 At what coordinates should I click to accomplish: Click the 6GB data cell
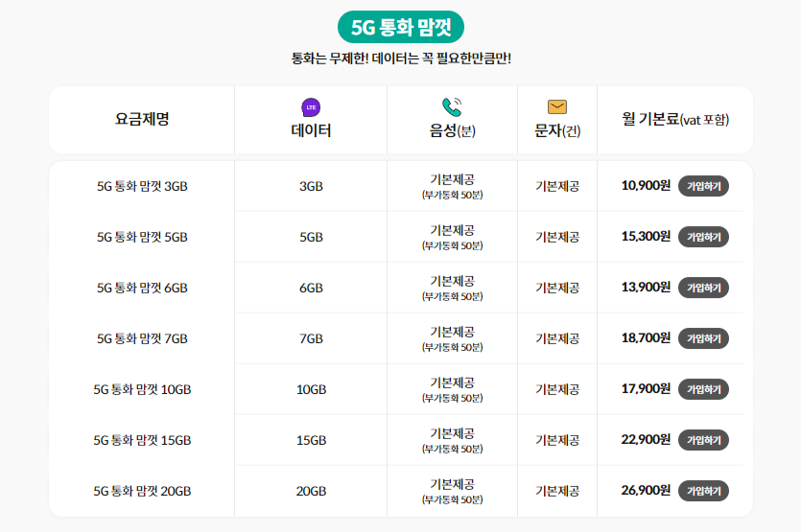click(311, 288)
